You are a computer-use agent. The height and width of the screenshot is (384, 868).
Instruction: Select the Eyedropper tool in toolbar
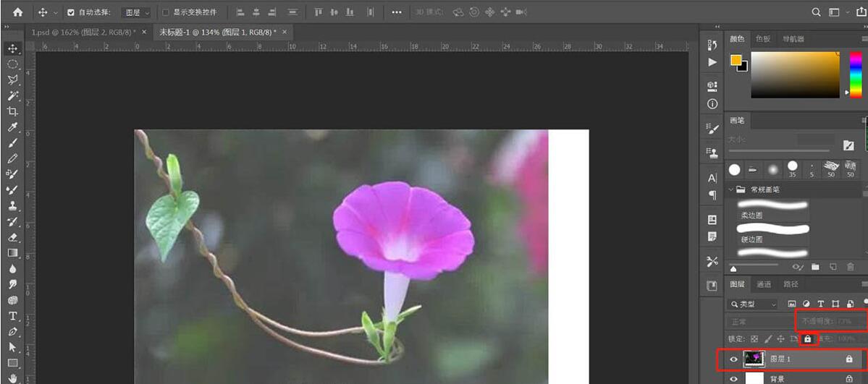[12, 127]
